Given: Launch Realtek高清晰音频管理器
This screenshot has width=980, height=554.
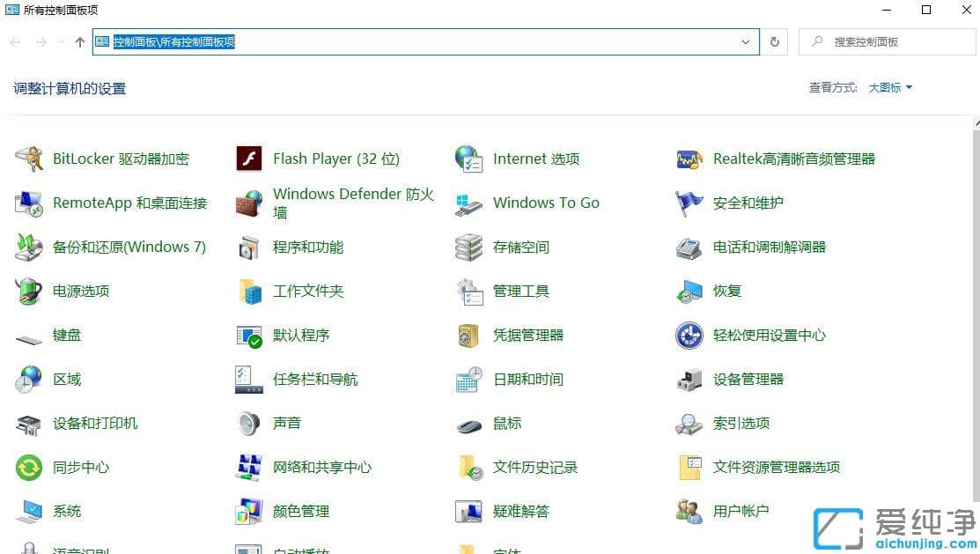Looking at the screenshot, I should tap(792, 159).
